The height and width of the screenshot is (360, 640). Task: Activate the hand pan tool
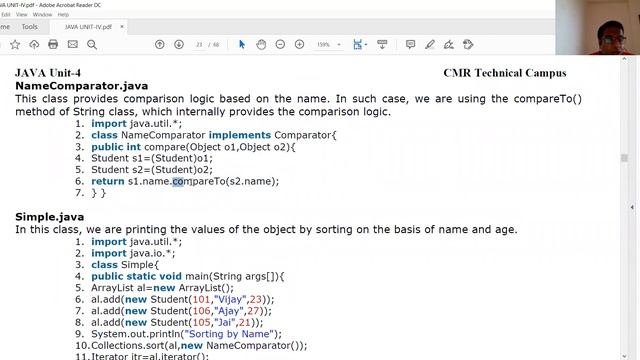261,44
